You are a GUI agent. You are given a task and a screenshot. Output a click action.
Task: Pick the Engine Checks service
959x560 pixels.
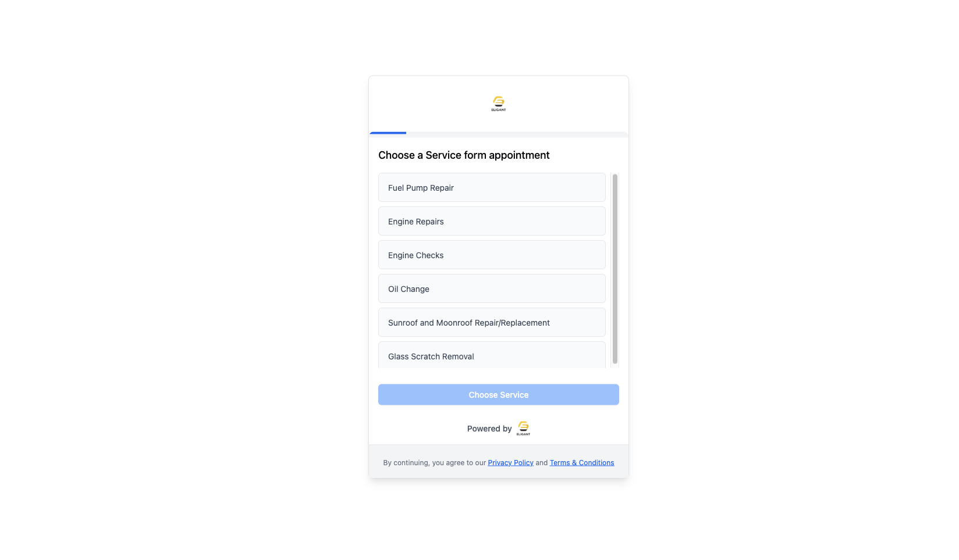point(492,255)
